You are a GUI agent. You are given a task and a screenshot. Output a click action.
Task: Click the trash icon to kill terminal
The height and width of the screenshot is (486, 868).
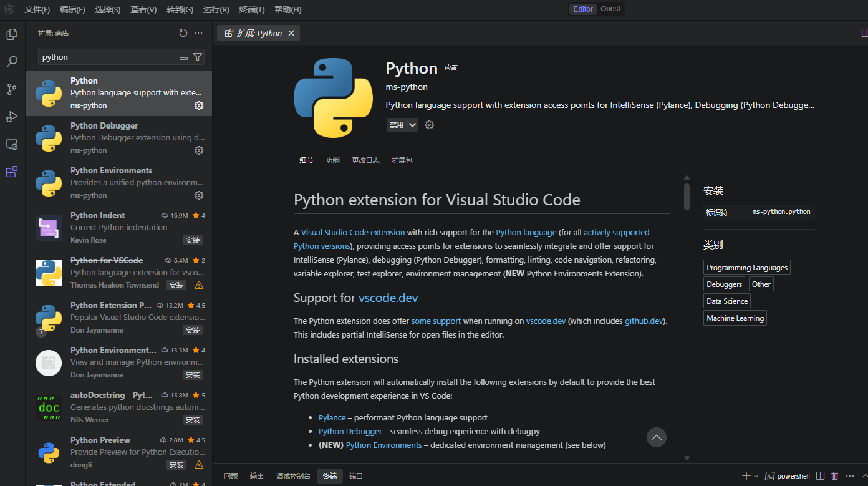(x=835, y=476)
